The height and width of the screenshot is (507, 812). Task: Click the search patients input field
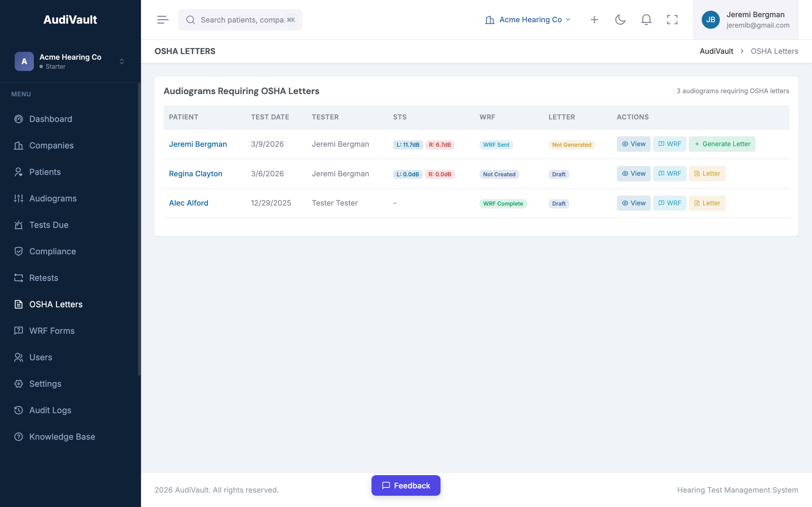coord(240,20)
